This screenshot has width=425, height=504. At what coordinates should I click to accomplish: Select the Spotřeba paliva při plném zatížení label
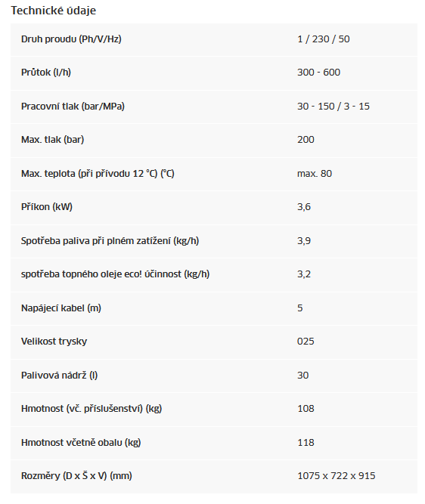pos(110,241)
